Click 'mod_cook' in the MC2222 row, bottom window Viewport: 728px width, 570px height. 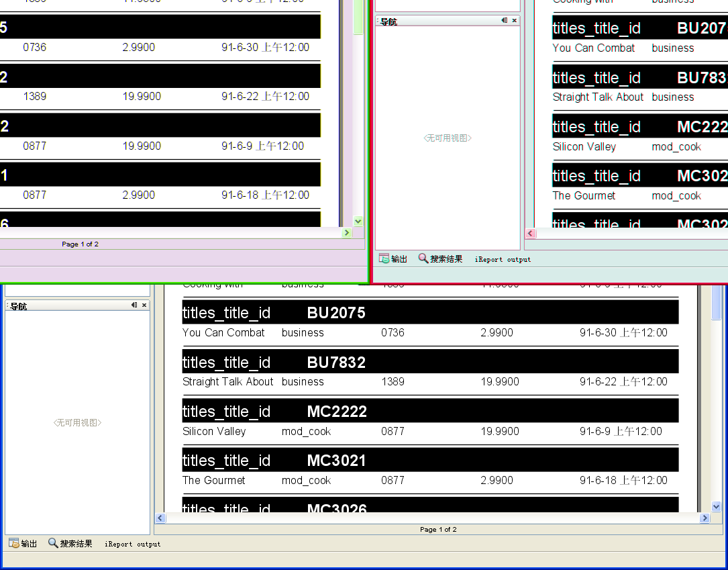[307, 432]
